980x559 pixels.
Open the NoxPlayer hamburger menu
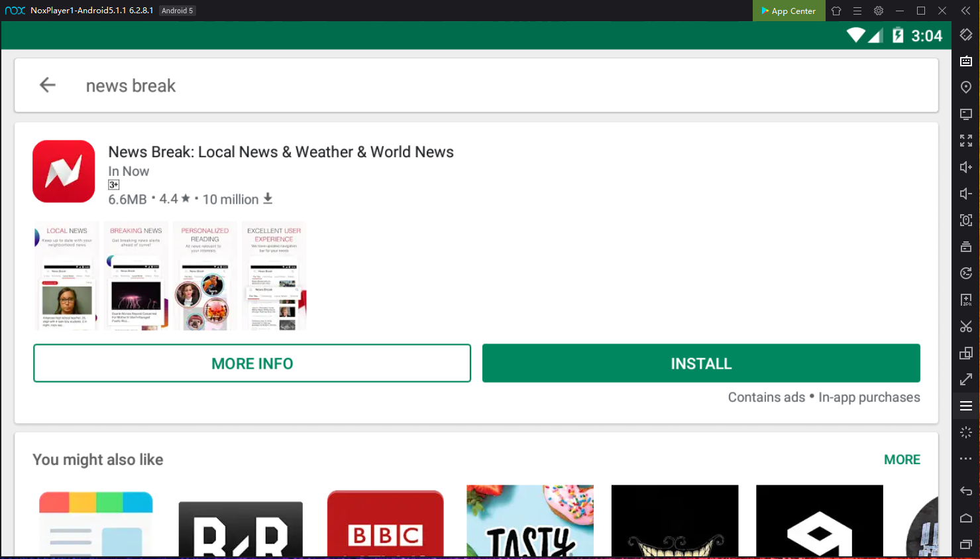pos(857,10)
